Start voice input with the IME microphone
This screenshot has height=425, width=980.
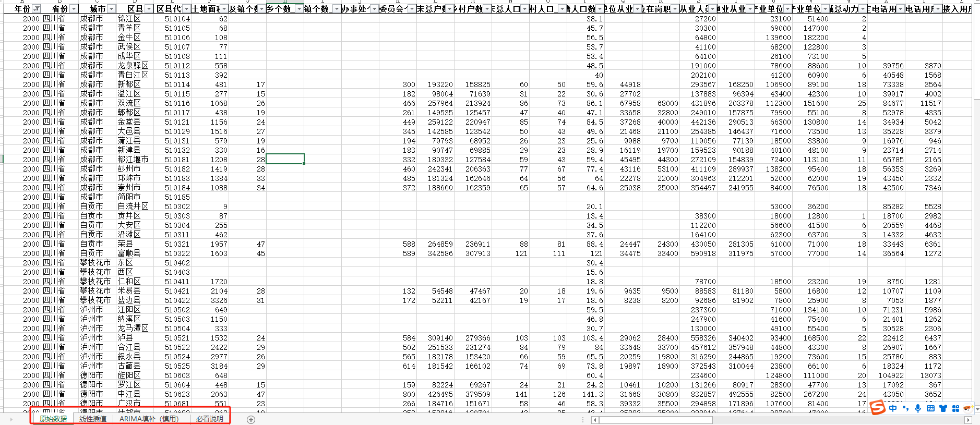[918, 408]
